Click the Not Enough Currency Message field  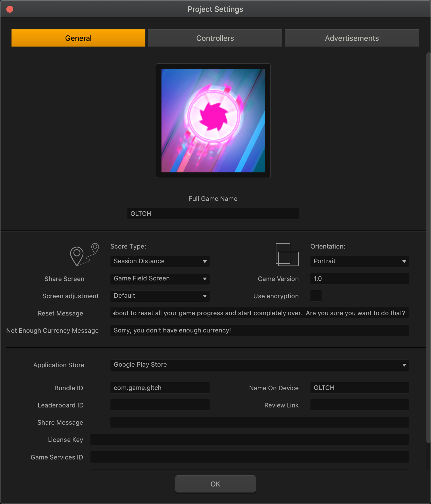click(x=259, y=330)
